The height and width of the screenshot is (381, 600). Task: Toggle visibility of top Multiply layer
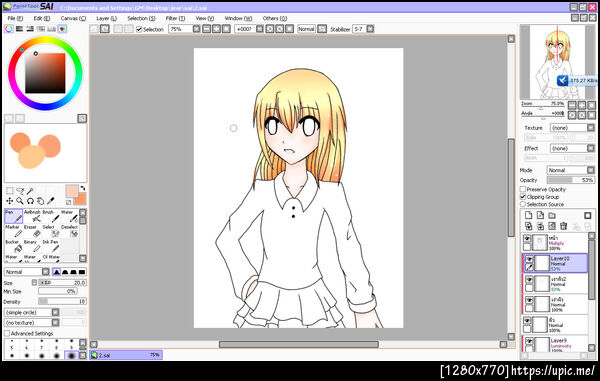tap(527, 238)
